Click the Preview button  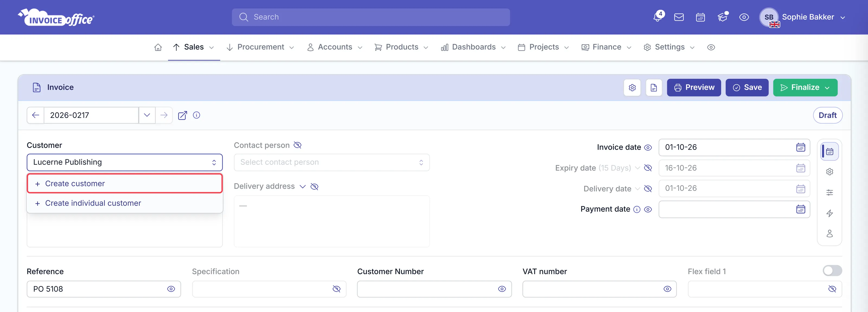point(694,88)
